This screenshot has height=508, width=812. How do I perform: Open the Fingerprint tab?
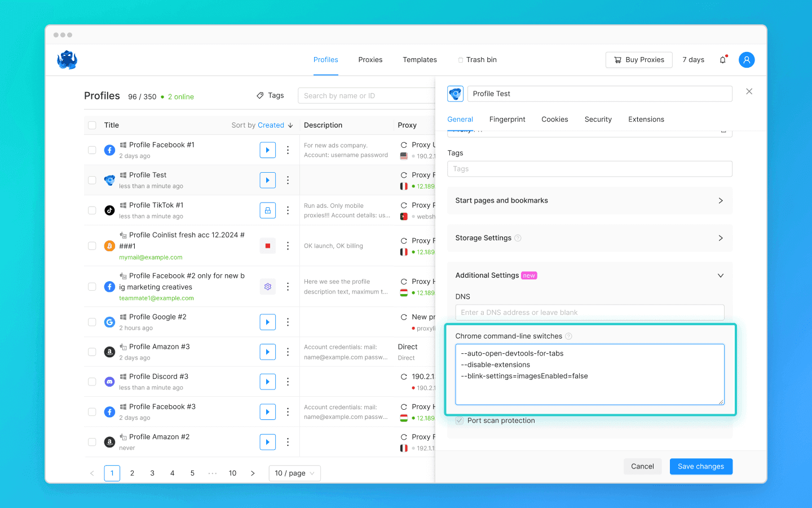(507, 120)
